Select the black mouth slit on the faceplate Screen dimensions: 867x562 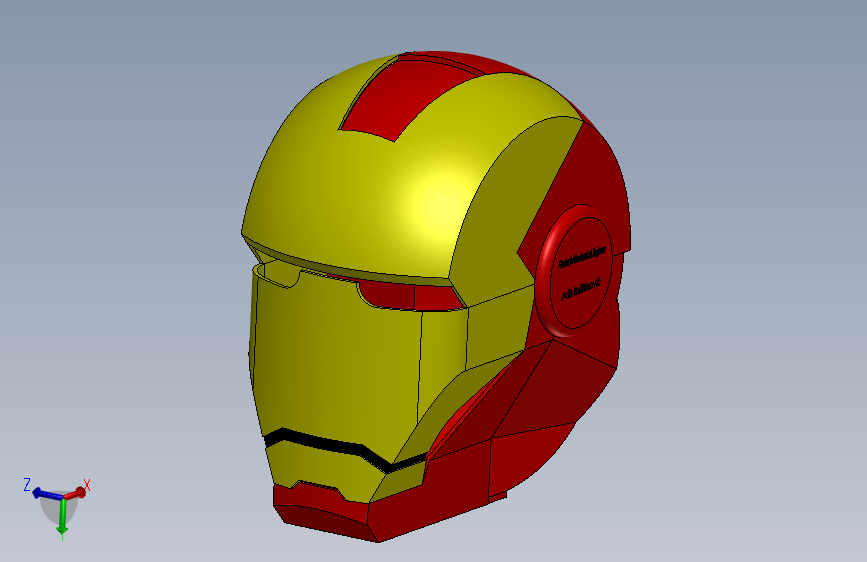pos(346,448)
